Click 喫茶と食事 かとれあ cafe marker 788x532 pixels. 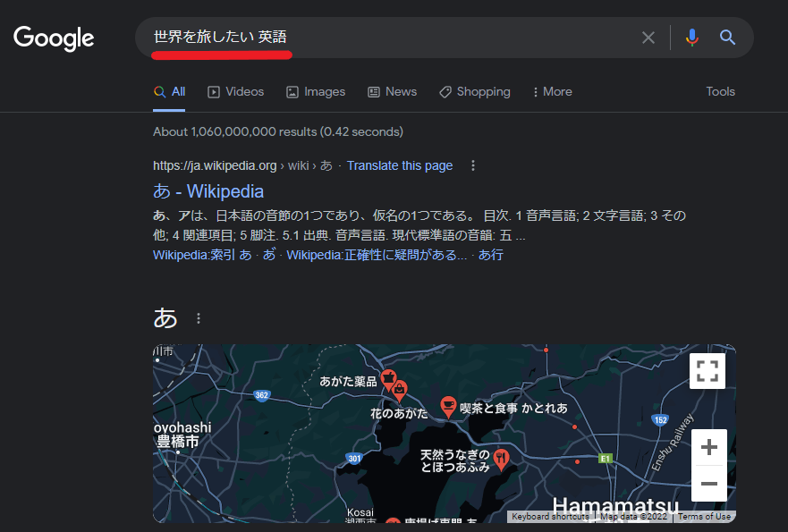click(448, 407)
